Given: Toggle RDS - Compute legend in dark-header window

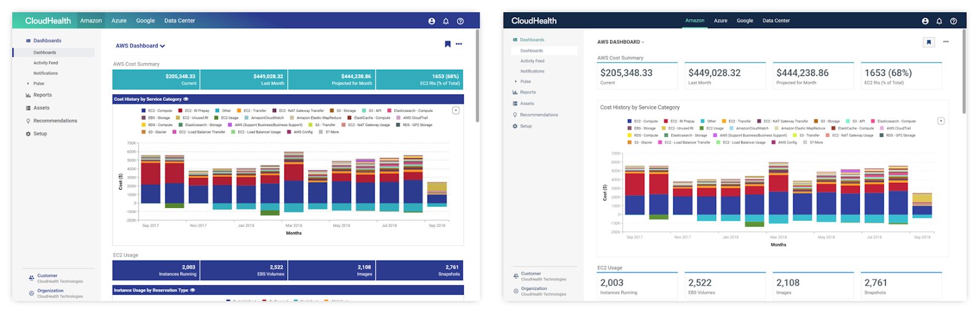Looking at the screenshot, I should (643, 135).
